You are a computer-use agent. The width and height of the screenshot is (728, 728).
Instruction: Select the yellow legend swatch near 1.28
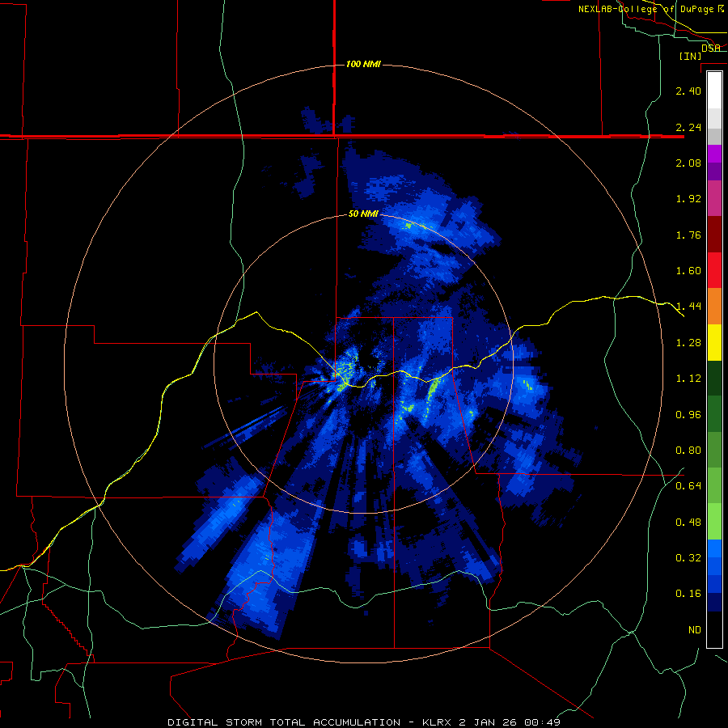tap(714, 342)
